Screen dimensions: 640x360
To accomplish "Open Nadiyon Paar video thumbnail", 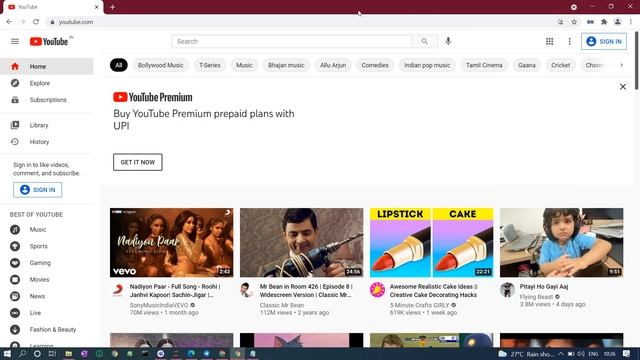I will coord(171,243).
